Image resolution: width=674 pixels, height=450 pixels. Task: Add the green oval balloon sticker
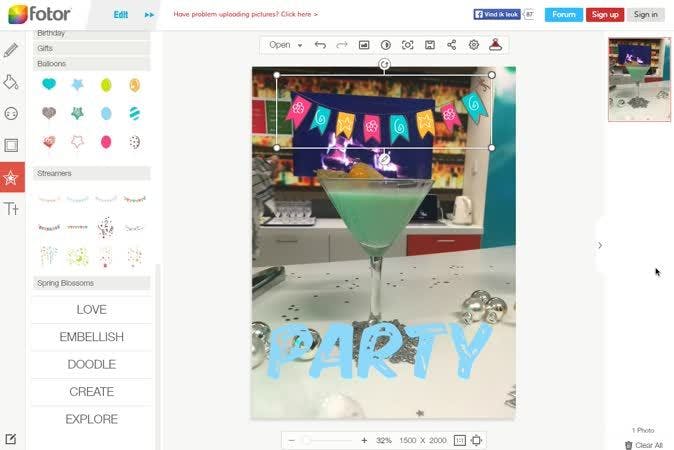106,85
